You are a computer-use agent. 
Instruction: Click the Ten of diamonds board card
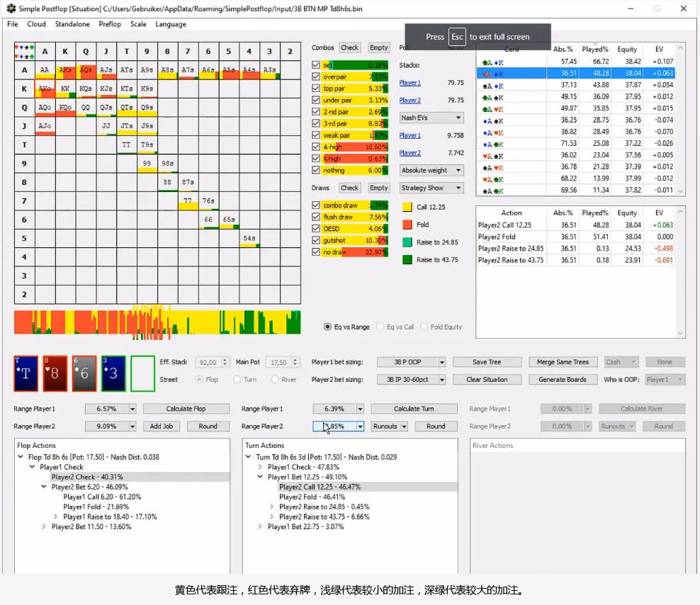(x=26, y=373)
